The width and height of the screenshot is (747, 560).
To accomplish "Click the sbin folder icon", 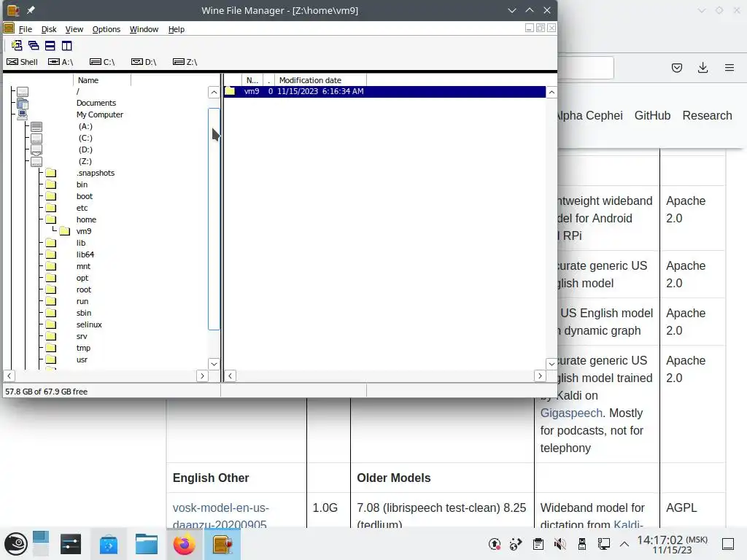I will pos(51,313).
